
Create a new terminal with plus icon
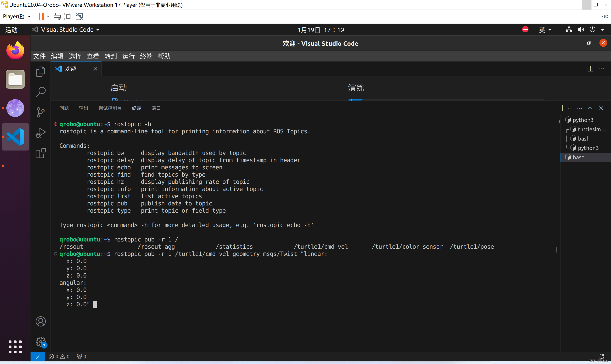[x=562, y=108]
